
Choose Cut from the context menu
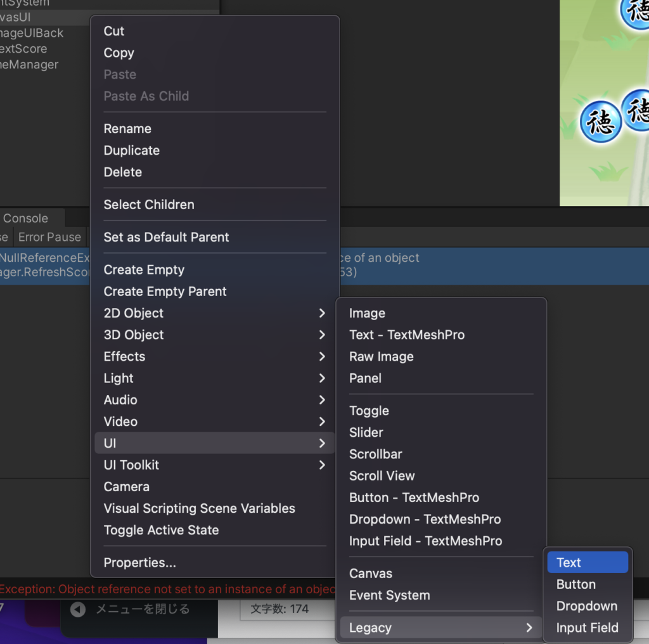pos(114,31)
